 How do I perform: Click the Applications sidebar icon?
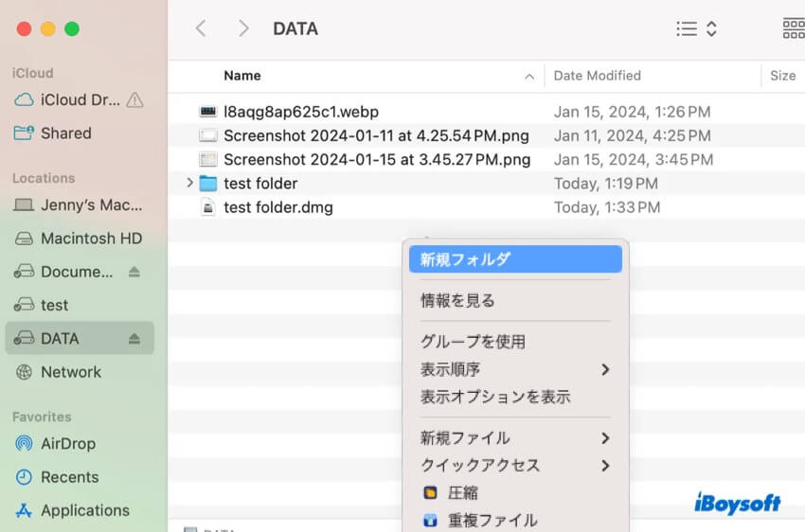[24, 510]
